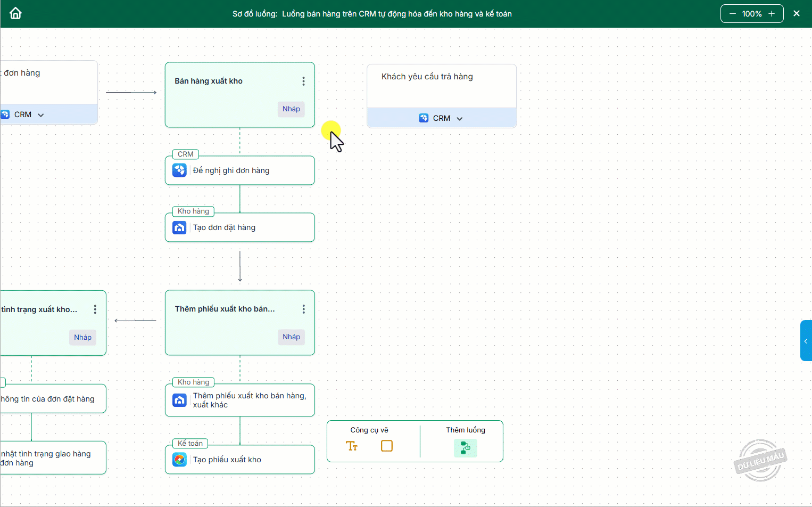This screenshot has width=812, height=507.
Task: Select the Tạo phiếu xuất kho step
Action: tap(240, 460)
